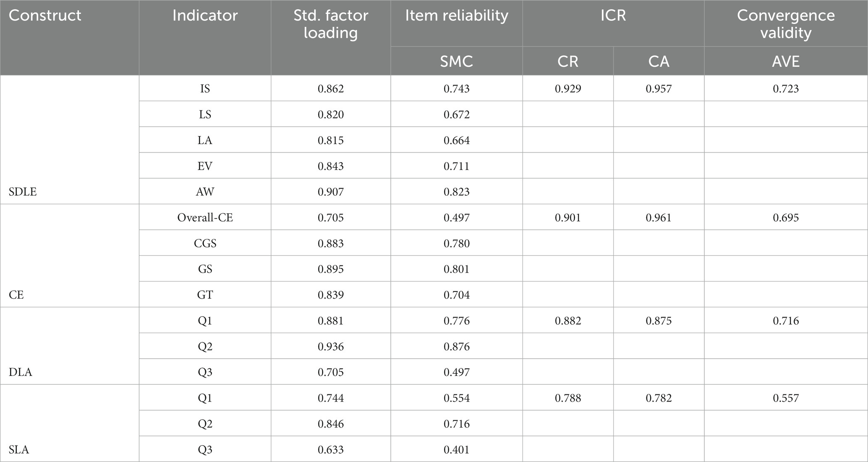Select the Overall-CE indicator cell

pyautogui.click(x=205, y=218)
